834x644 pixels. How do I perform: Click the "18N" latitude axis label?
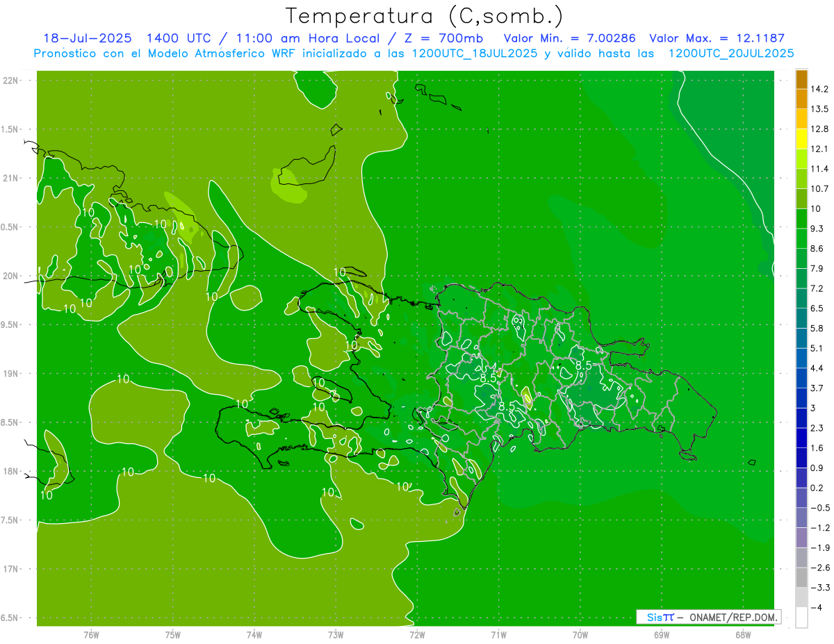10,471
